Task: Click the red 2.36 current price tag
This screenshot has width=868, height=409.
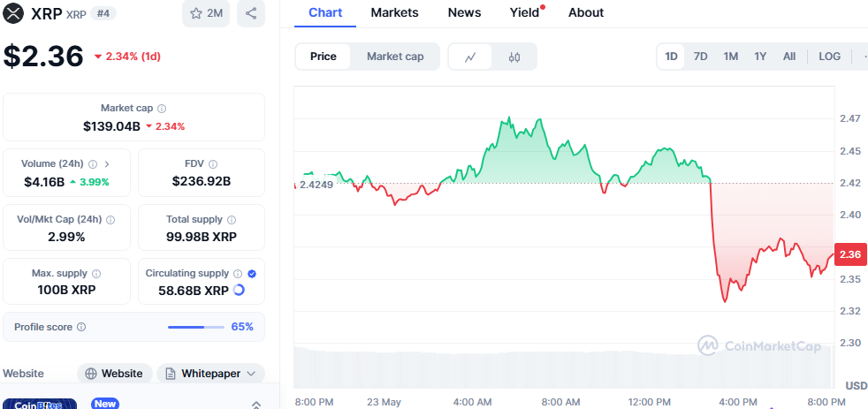Action: [x=850, y=254]
